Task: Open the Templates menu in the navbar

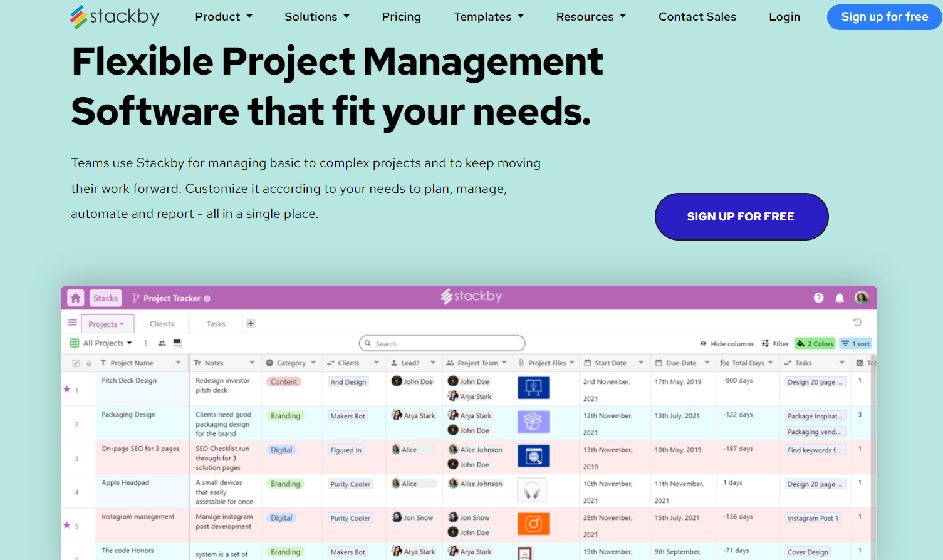Action: 488,17
